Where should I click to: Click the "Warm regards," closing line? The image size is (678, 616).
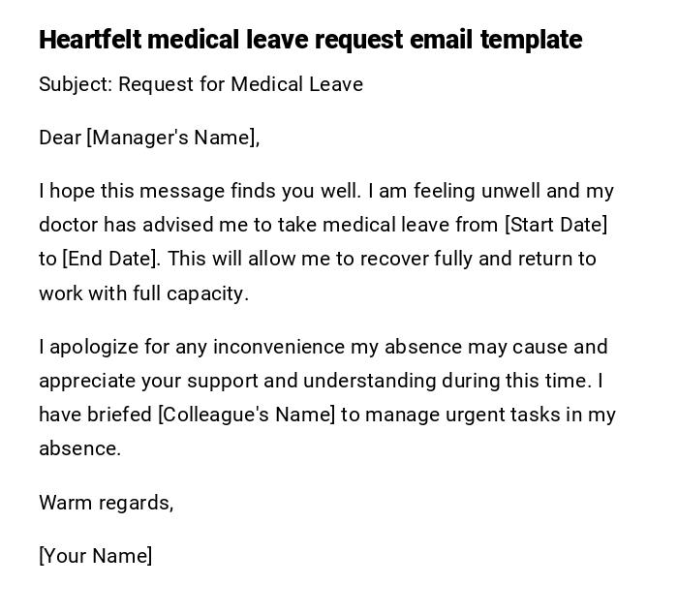[106, 503]
